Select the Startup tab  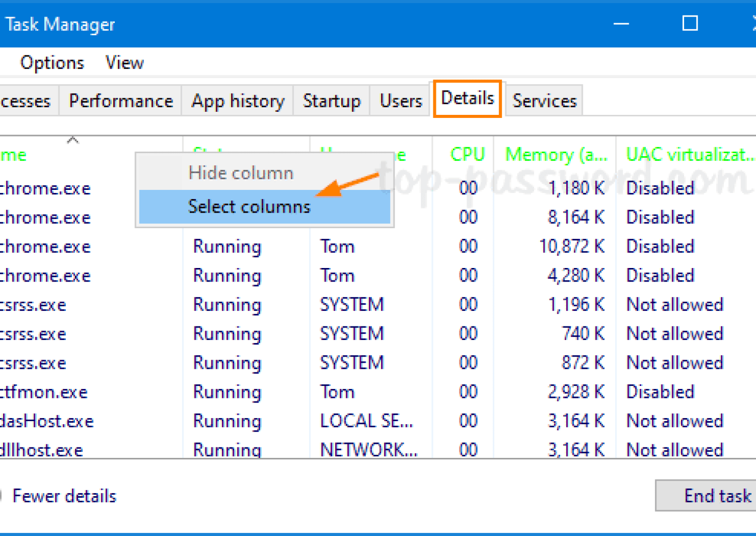pyautogui.click(x=332, y=101)
